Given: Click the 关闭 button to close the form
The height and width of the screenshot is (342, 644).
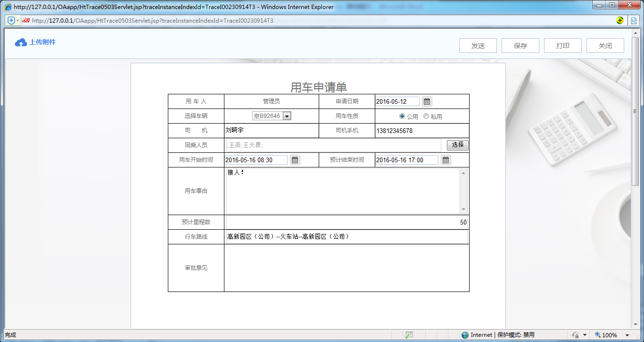Looking at the screenshot, I should click(x=605, y=45).
